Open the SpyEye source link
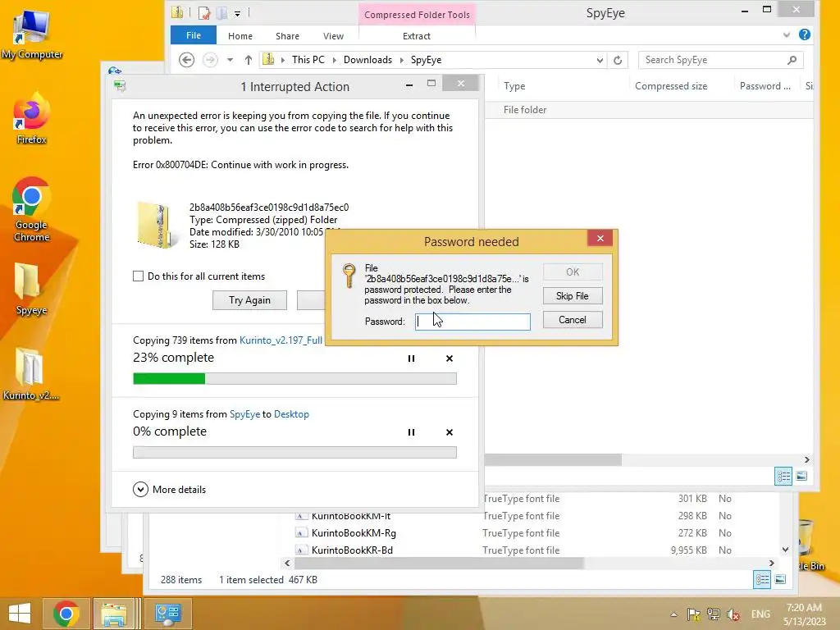 pos(244,414)
